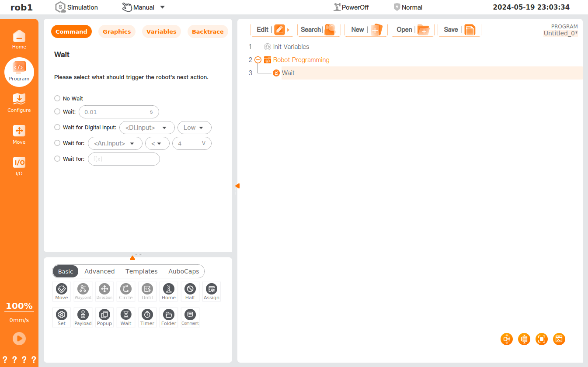Open the Advanced commands tab

coord(100,271)
